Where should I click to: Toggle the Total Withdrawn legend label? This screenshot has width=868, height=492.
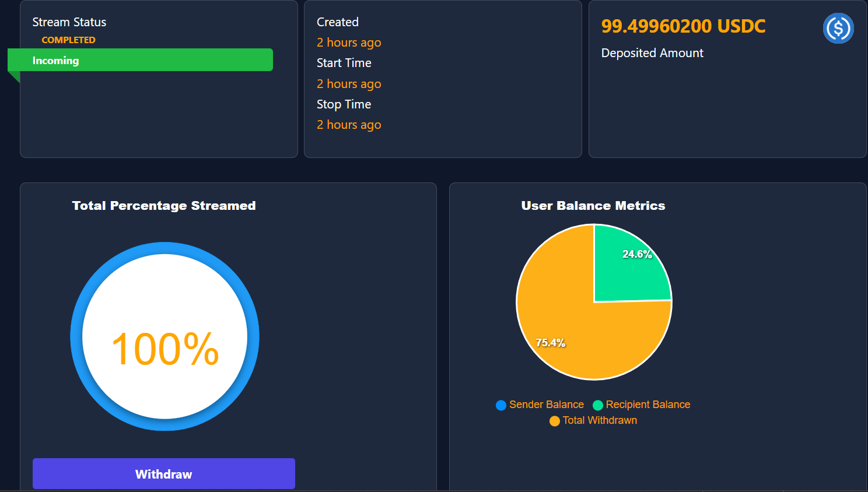click(600, 420)
